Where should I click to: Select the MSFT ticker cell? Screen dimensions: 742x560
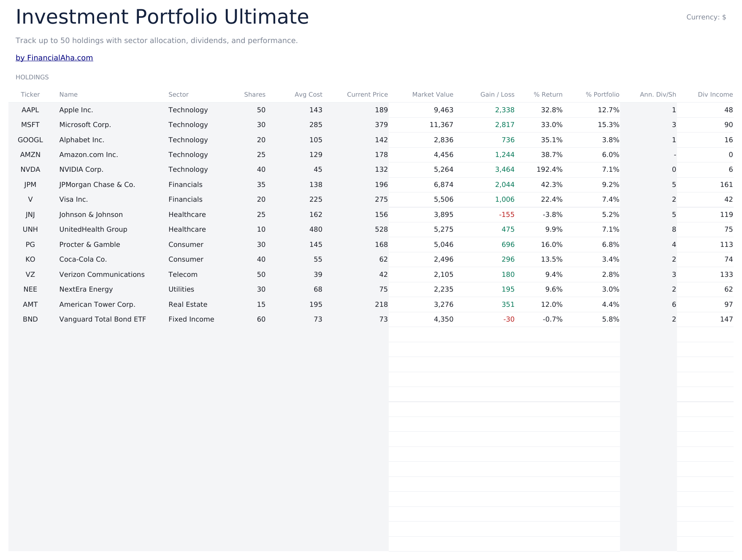pyautogui.click(x=30, y=125)
